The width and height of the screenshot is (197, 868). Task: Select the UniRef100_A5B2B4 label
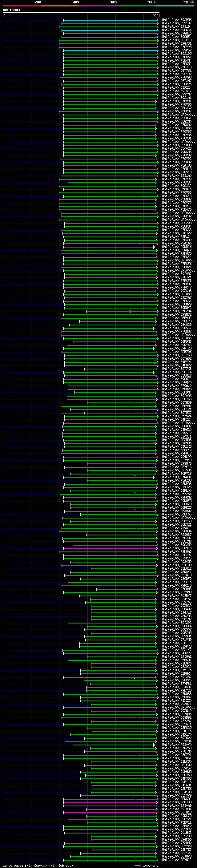tap(177, 311)
